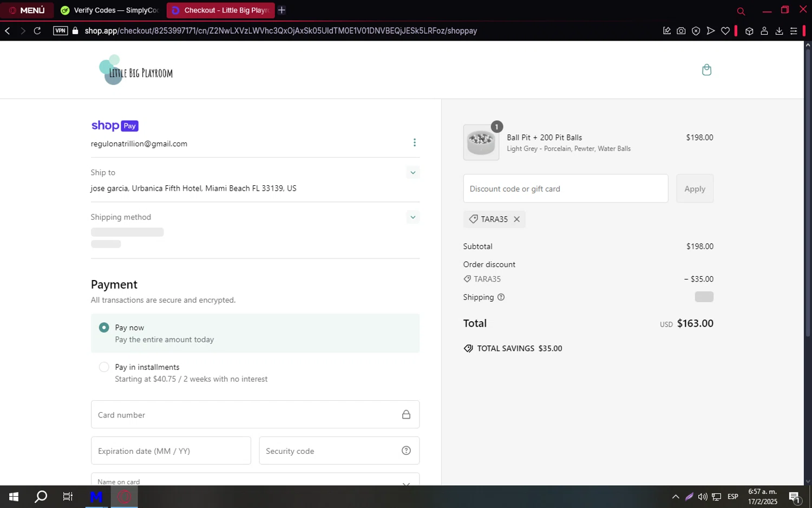The image size is (812, 508).
Task: Click the Little Big Playroom logo
Action: (x=136, y=70)
